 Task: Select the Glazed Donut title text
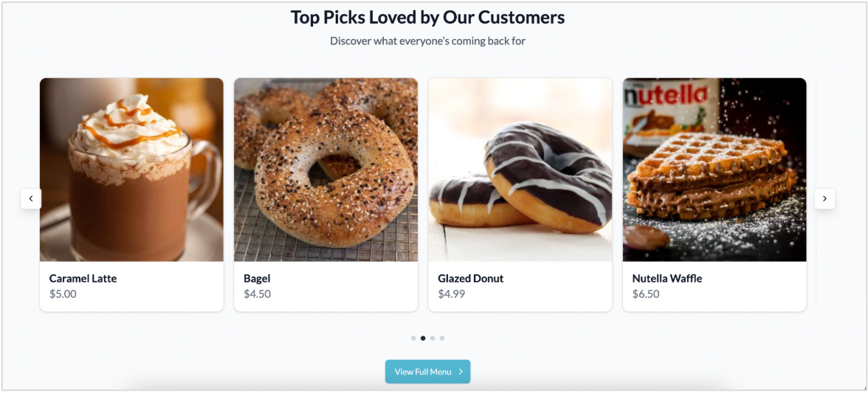pos(470,279)
